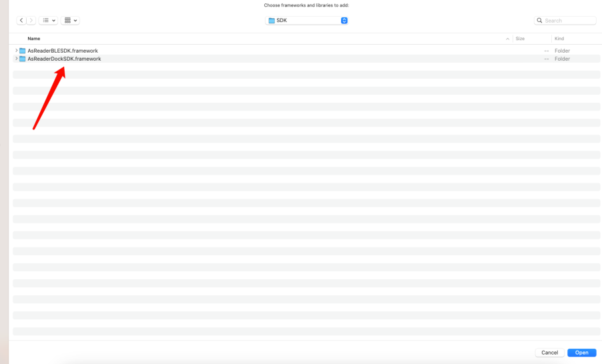Sort files by the Name column
Screen dimensions: 602x364
pyautogui.click(x=34, y=39)
